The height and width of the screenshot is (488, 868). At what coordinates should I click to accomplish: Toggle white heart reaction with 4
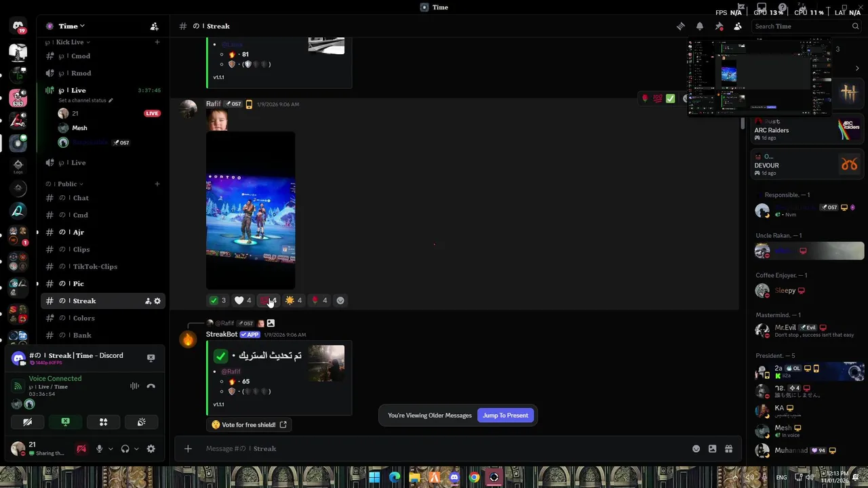click(243, 300)
